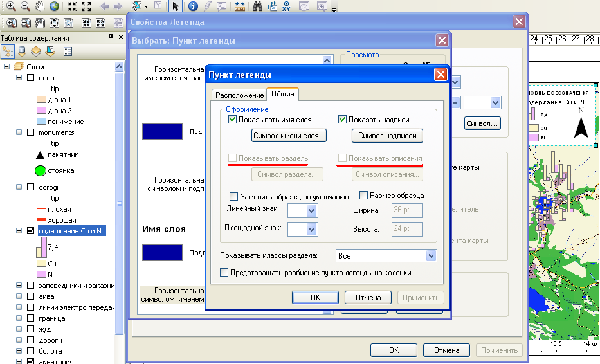The image size is (600, 364).
Task: Turn on dorogi layer checkbox
Action: [x=31, y=187]
